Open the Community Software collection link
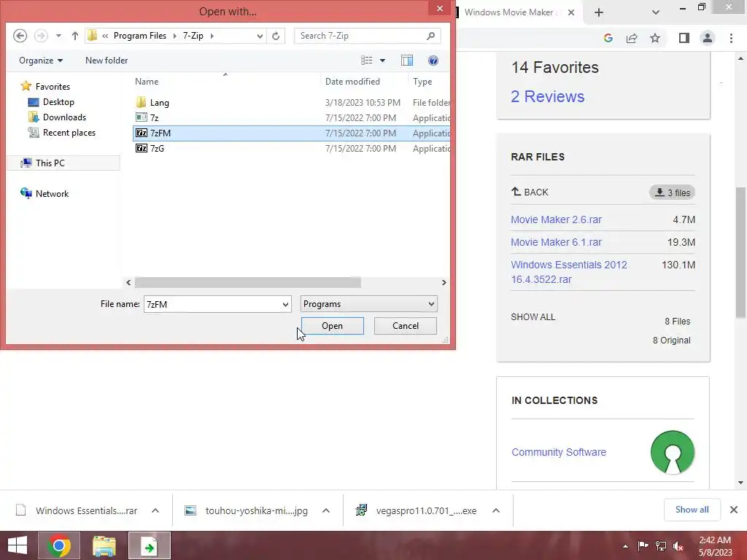The width and height of the screenshot is (747, 560). tap(559, 452)
